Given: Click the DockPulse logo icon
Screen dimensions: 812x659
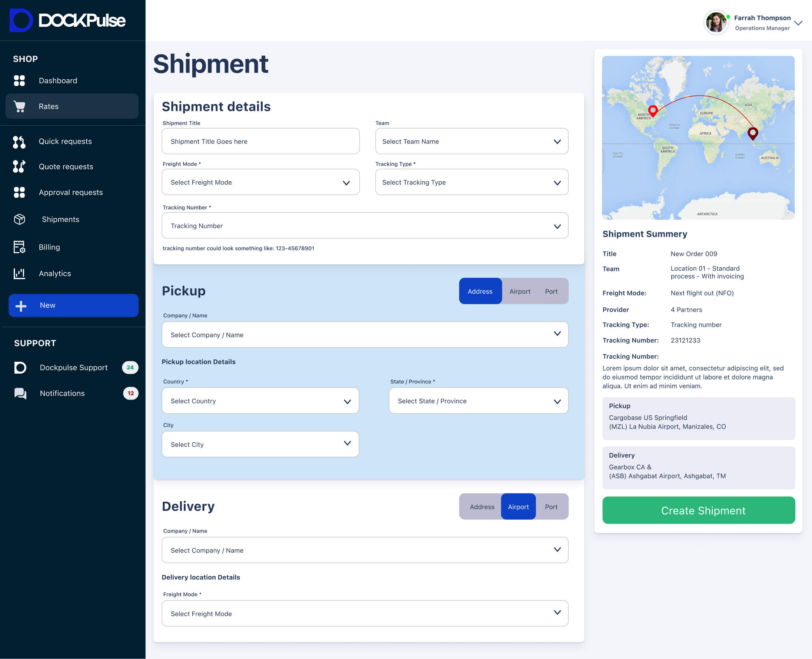Looking at the screenshot, I should pos(21,20).
